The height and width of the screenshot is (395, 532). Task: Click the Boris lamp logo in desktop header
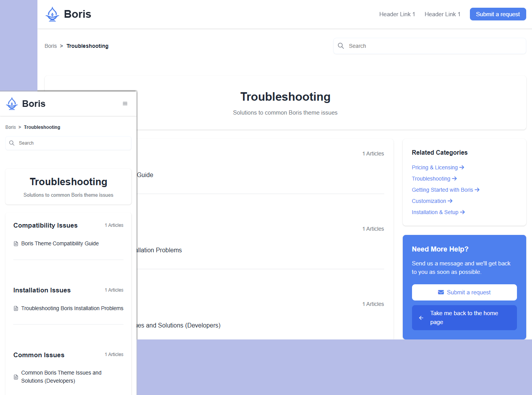pos(52,14)
